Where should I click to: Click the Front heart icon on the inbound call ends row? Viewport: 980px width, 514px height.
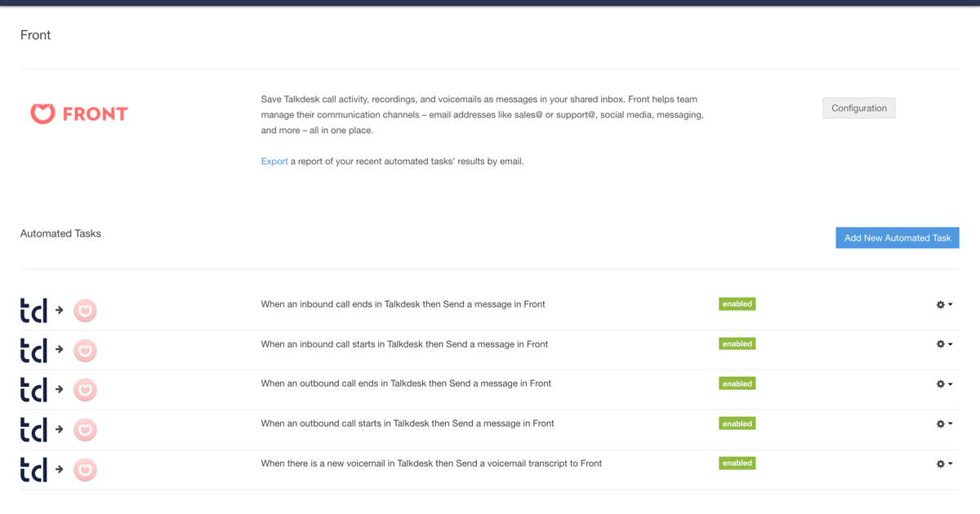click(x=85, y=311)
